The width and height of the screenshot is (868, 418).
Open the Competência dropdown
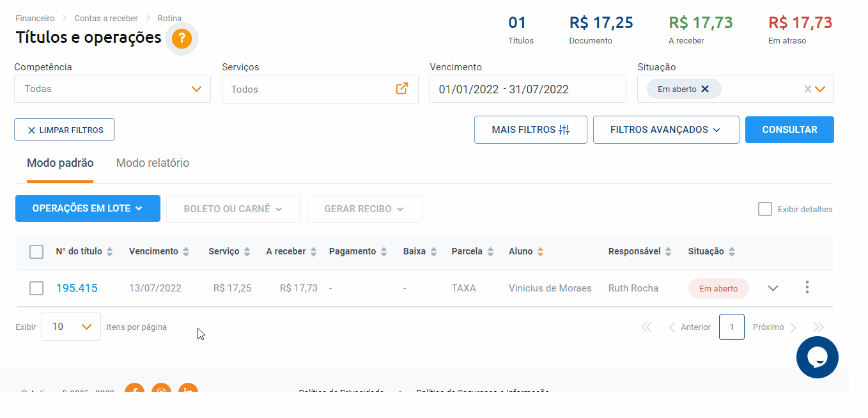coord(112,89)
